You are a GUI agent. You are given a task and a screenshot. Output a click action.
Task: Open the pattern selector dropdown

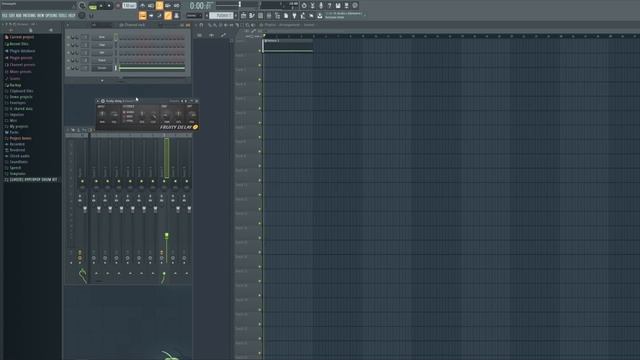coord(222,16)
